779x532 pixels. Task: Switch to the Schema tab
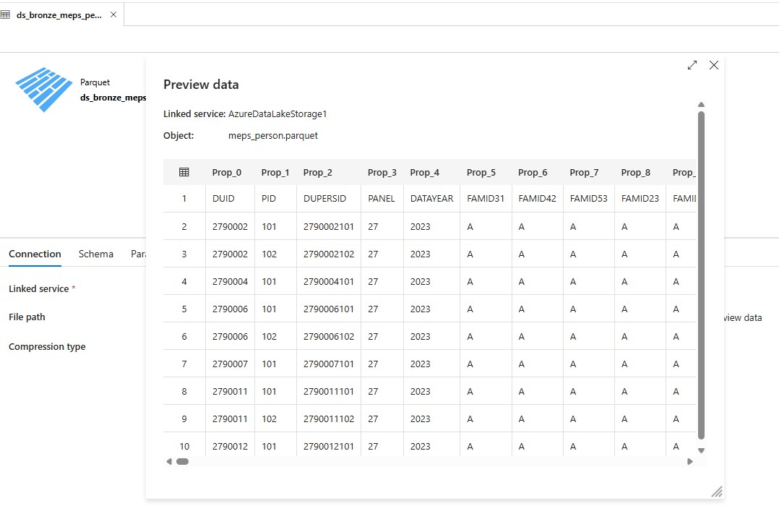pos(96,254)
